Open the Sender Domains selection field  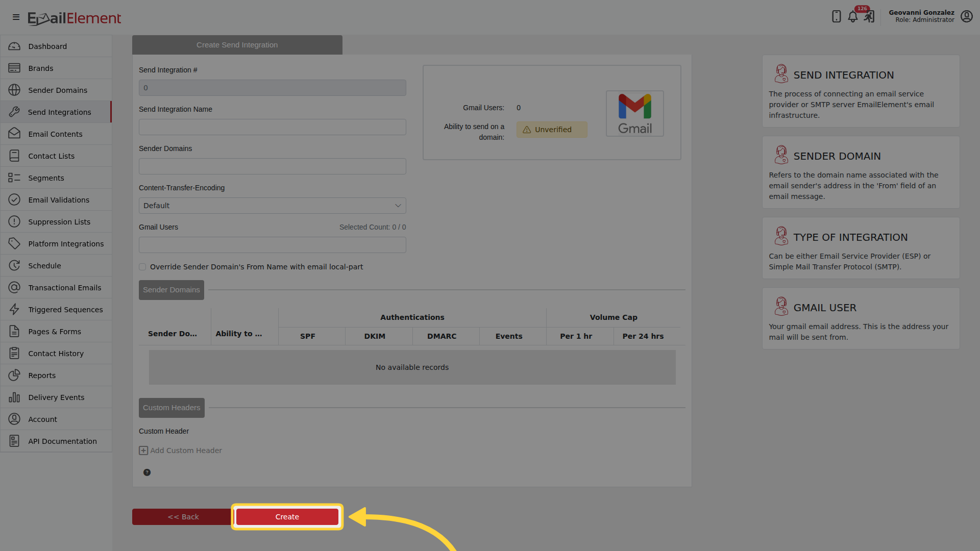pos(273,166)
